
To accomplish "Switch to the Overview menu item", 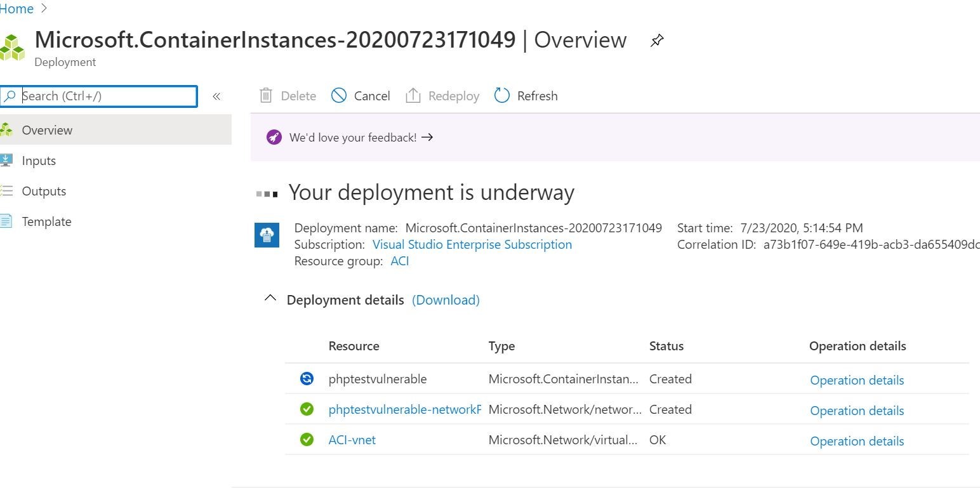I will 48,129.
